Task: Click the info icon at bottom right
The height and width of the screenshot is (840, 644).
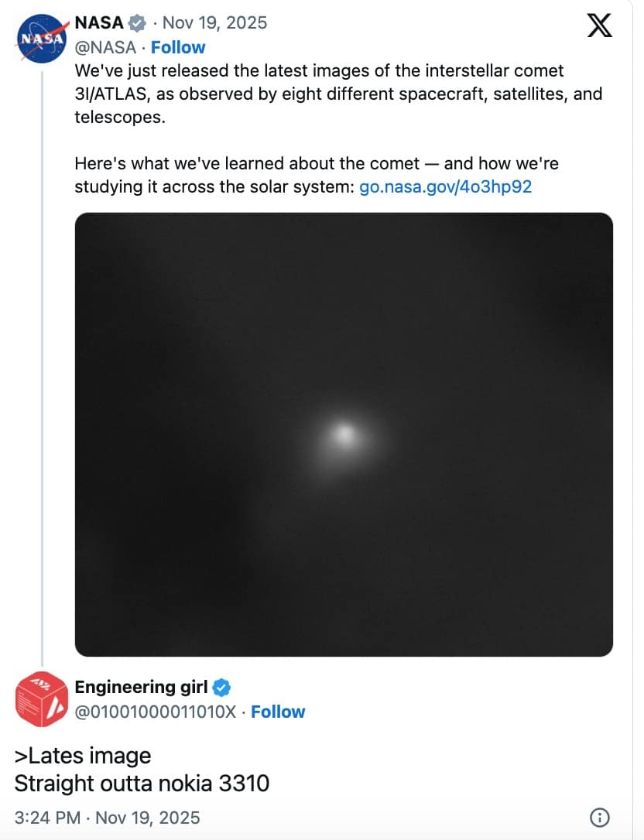Action: pos(601,818)
